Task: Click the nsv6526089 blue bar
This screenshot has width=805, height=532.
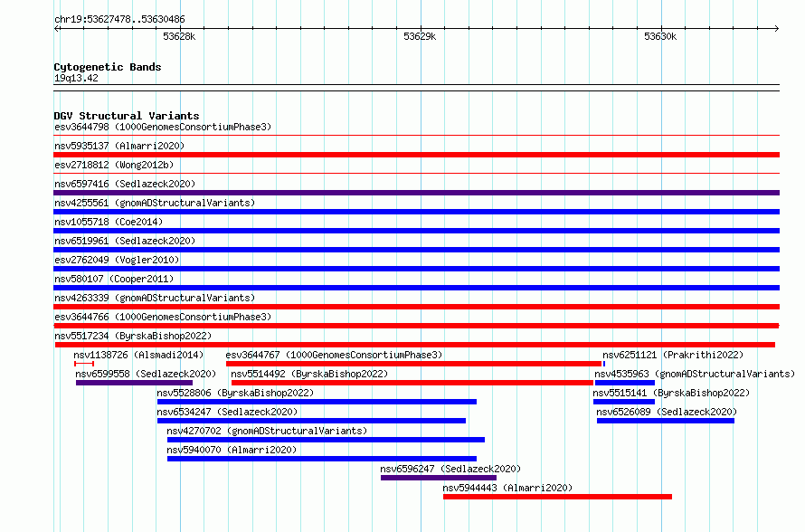Action: [666, 421]
